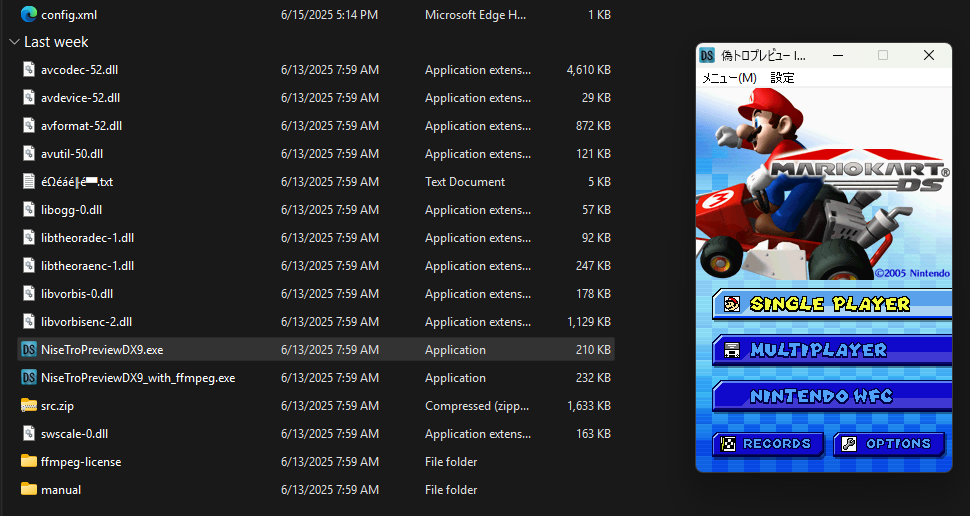Image resolution: width=970 pixels, height=516 pixels.
Task: Select MULTIPLAYER in Mario Kart DS
Action: click(x=832, y=350)
